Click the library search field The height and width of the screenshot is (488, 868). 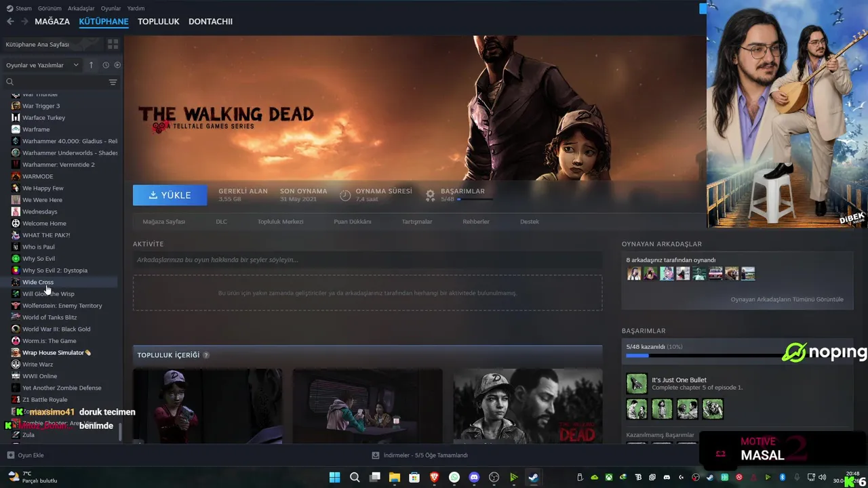(x=60, y=82)
